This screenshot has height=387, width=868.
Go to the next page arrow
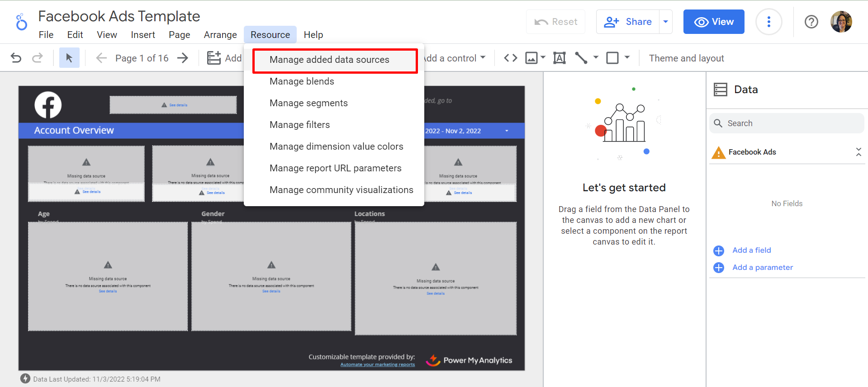click(183, 58)
